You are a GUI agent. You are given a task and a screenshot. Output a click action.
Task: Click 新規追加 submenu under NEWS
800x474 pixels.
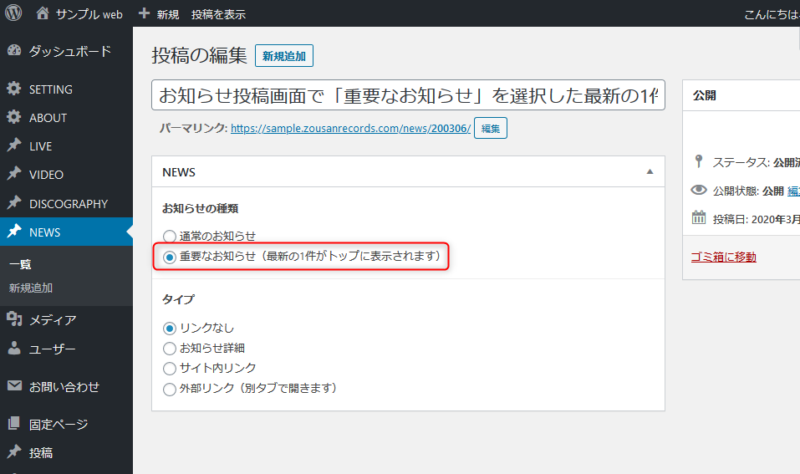point(31,288)
